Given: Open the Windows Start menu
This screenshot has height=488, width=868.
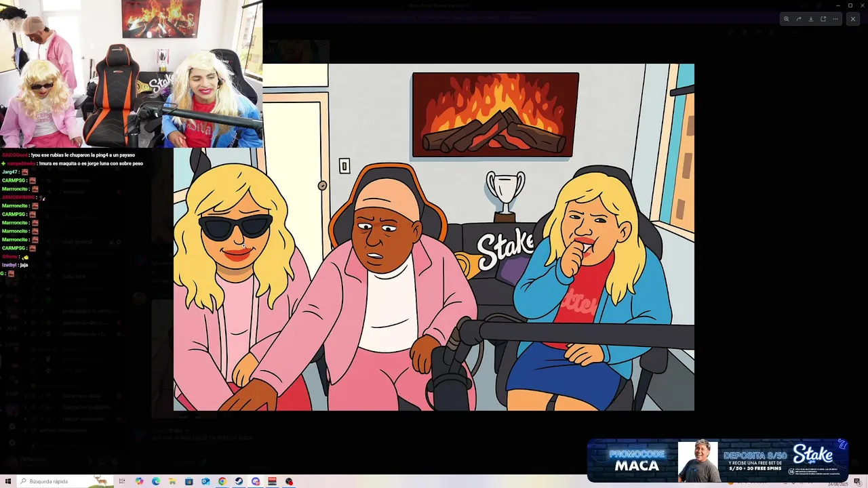Looking at the screenshot, I should (x=8, y=481).
